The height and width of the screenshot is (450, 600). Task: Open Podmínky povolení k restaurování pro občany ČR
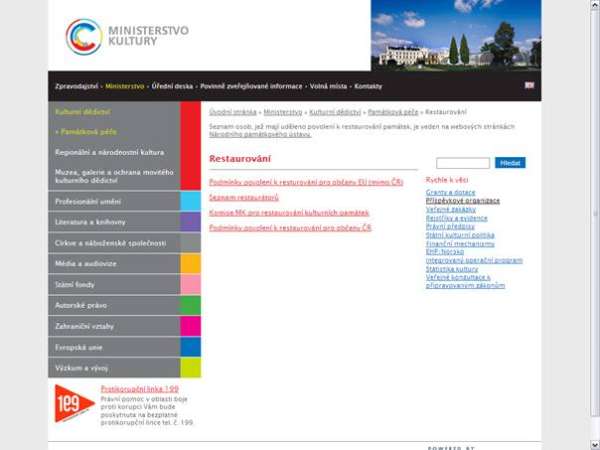click(x=290, y=228)
